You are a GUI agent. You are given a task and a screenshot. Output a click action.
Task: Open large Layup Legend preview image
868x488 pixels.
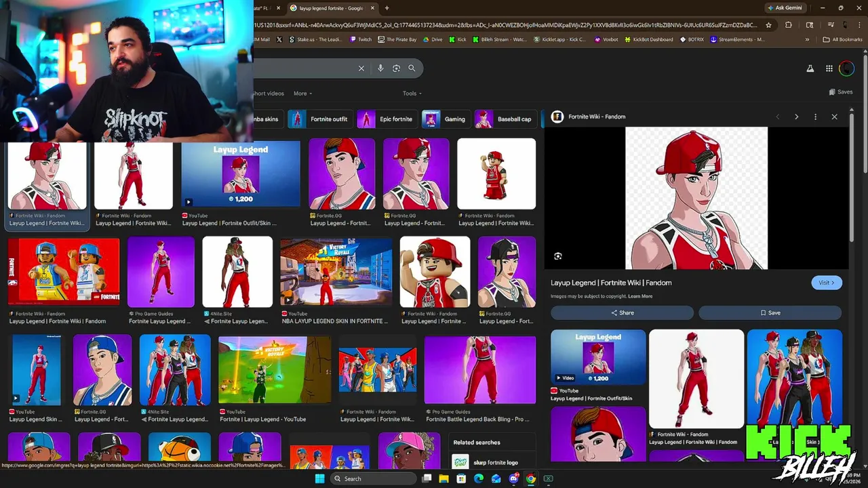click(696, 198)
